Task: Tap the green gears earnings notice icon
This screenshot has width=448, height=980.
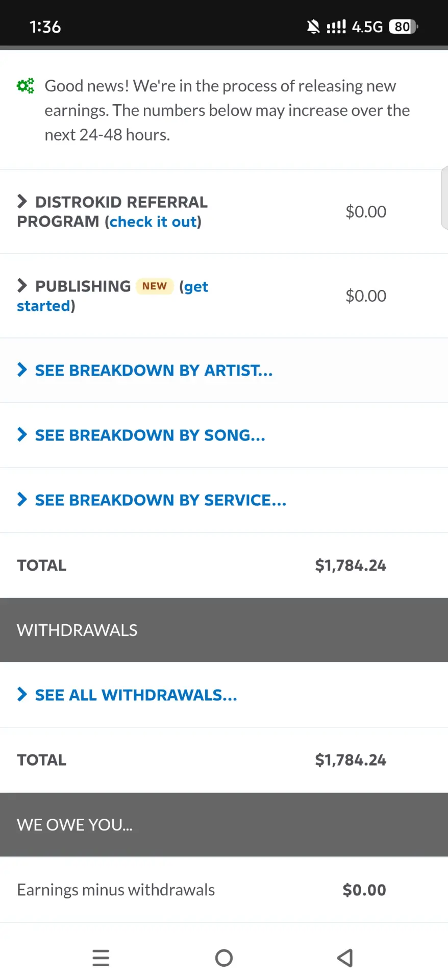Action: click(26, 86)
